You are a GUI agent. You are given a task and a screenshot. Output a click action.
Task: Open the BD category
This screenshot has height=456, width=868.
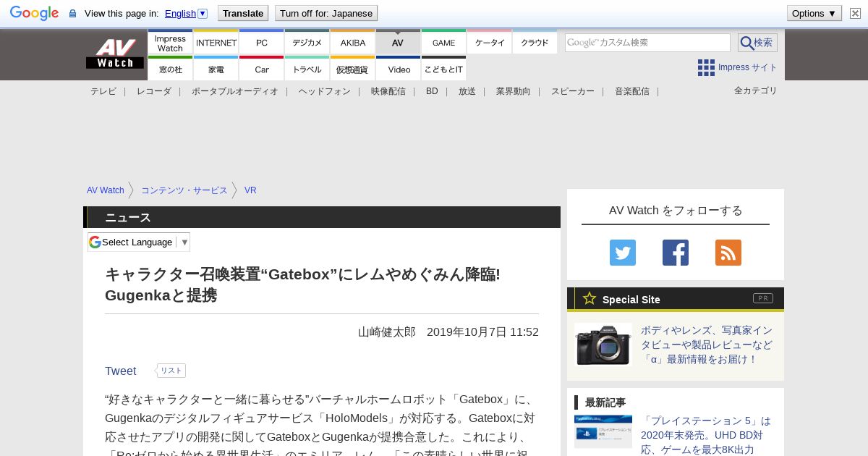click(432, 91)
